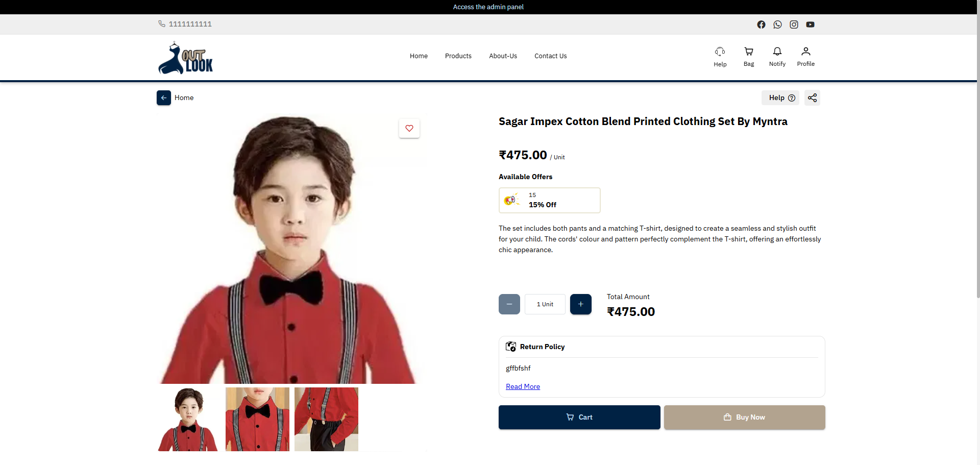
Task: Open the Instagram social link icon
Action: point(794,25)
